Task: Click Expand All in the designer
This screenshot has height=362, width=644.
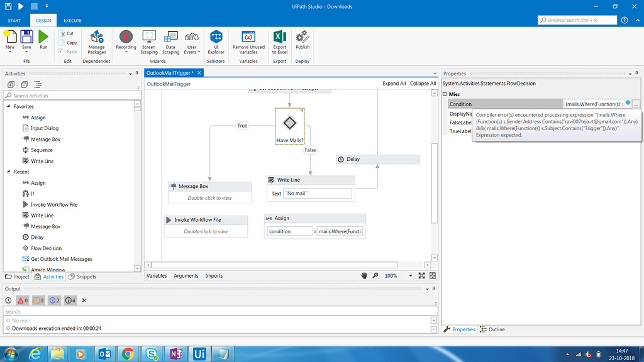Action: coord(394,84)
